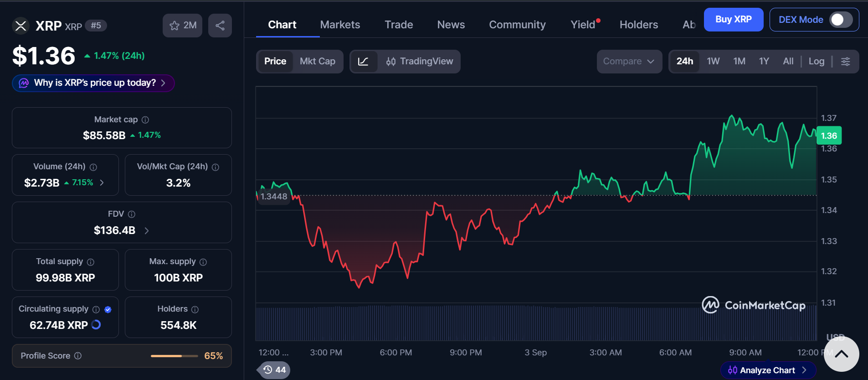Click the volume bars under chart

point(536,323)
